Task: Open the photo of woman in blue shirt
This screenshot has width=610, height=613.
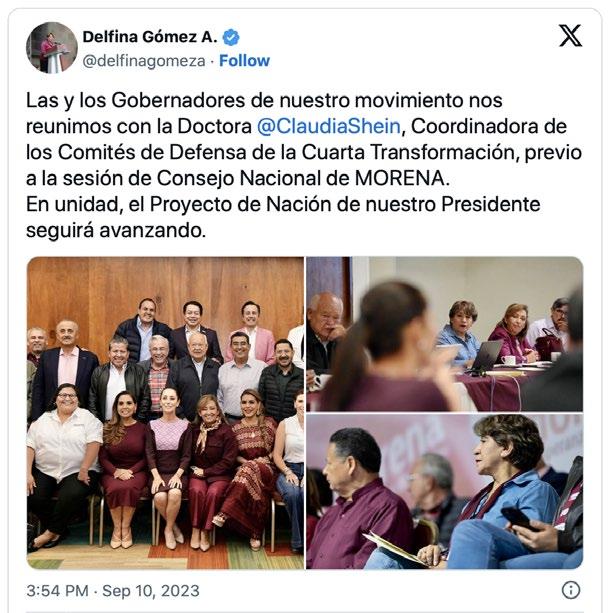Action: 445,491
